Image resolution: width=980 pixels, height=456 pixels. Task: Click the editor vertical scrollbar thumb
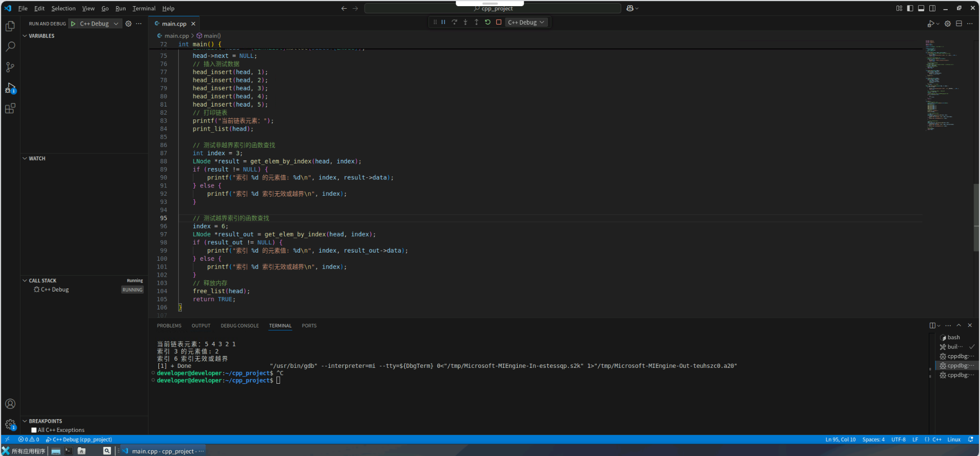976,217
